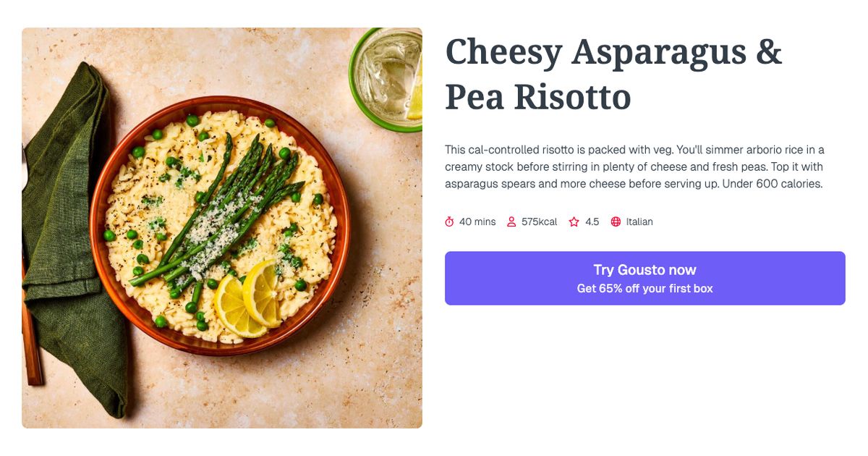The image size is (868, 456).
Task: Click the purple promotional banner
Action: [644, 279]
